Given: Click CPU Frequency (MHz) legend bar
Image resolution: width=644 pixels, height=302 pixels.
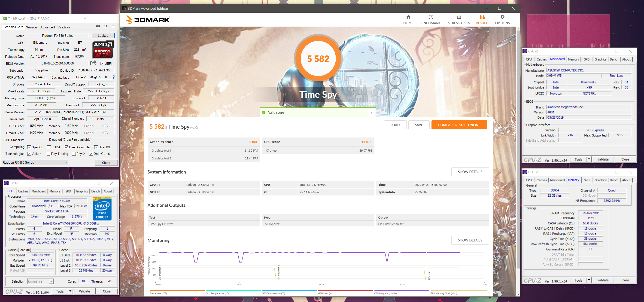Looking at the screenshot, I should tap(402, 290).
